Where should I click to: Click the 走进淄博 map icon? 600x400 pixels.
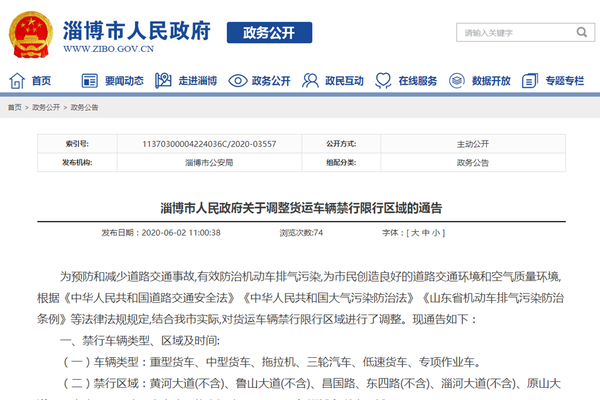164,81
